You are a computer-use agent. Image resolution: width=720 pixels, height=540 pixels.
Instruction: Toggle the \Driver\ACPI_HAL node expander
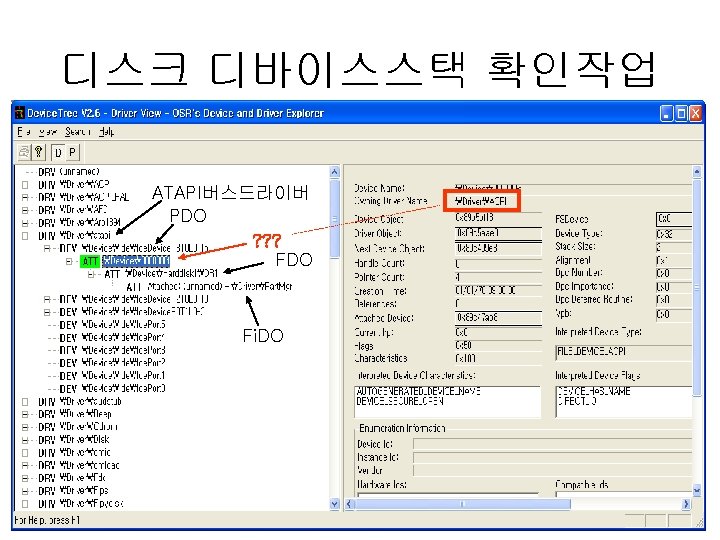tap(25, 197)
